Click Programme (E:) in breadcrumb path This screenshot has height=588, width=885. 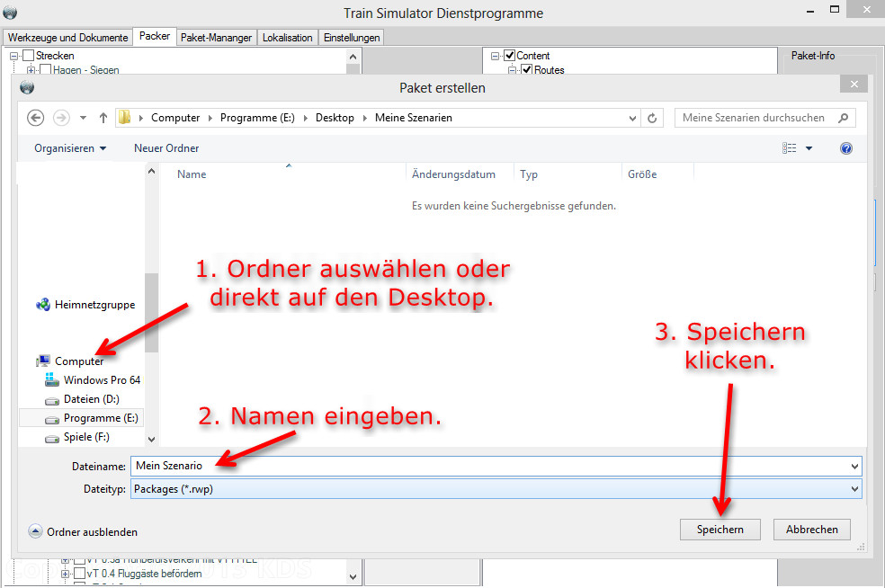pyautogui.click(x=257, y=118)
